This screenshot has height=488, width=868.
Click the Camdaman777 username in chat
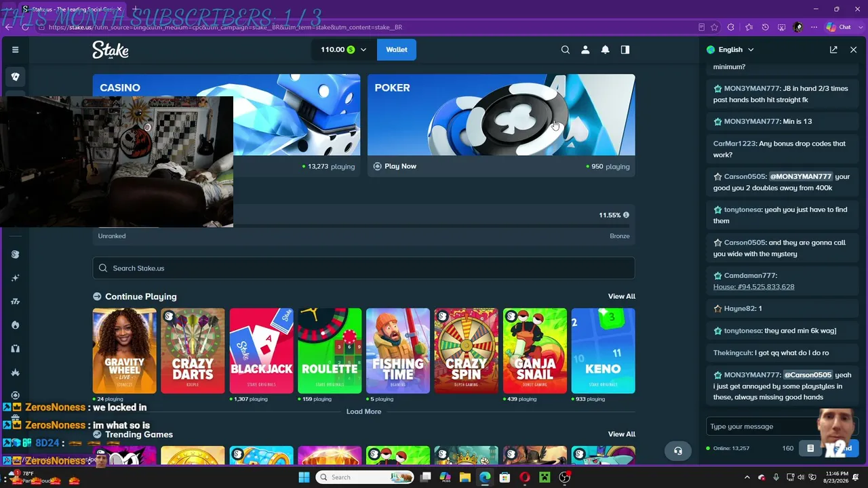[x=750, y=276]
